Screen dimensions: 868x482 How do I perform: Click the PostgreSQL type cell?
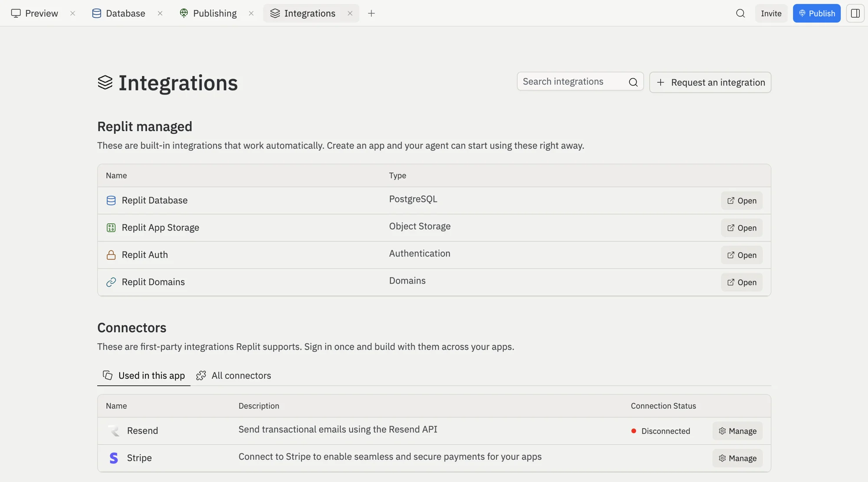[413, 199]
